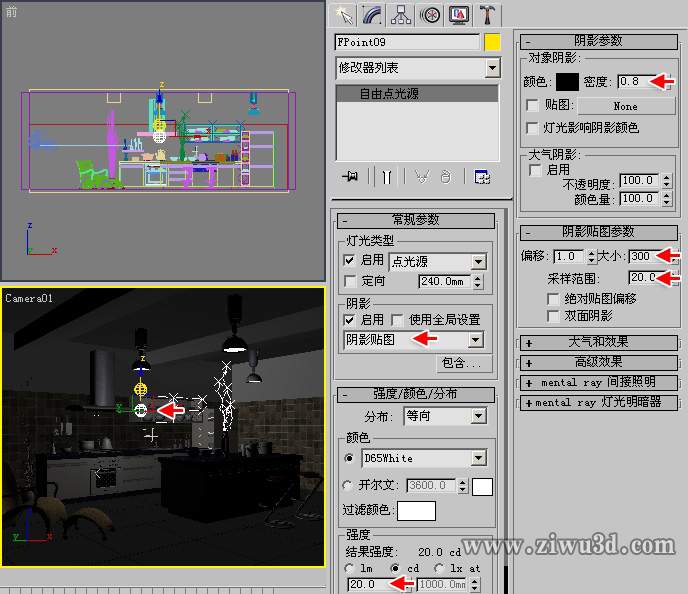Screen dimensions: 688x594
Task: Click Configure Modifier Sets icon
Action: coord(483,177)
